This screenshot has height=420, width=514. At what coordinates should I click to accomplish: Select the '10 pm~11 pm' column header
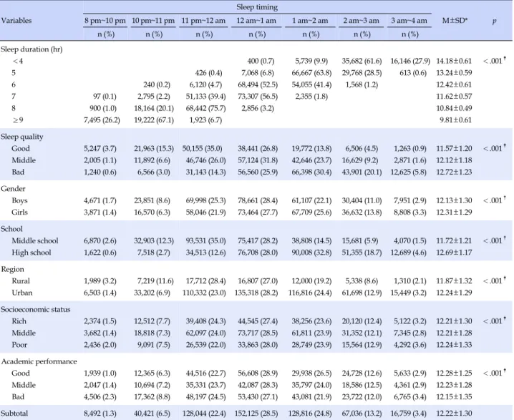click(x=153, y=21)
